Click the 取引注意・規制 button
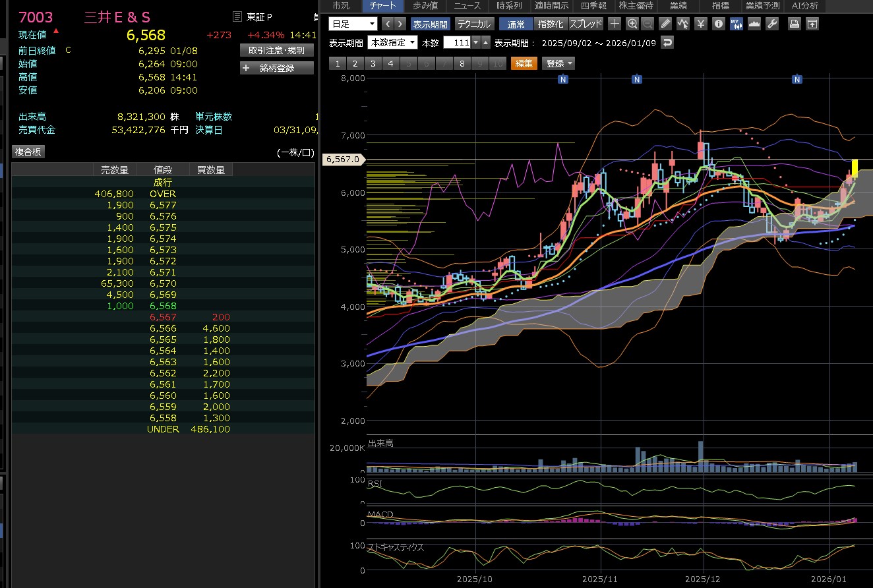Viewport: 873px width, 588px height. tap(277, 50)
